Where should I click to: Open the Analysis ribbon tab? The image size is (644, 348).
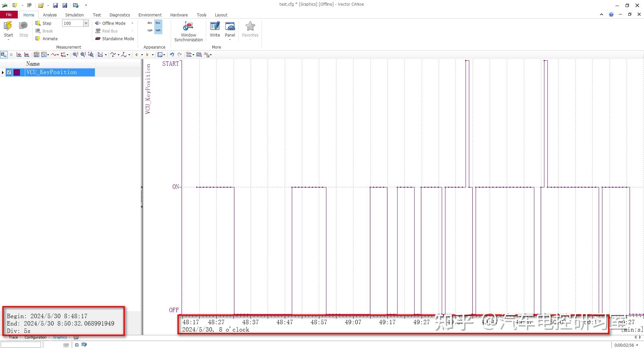[x=50, y=15]
